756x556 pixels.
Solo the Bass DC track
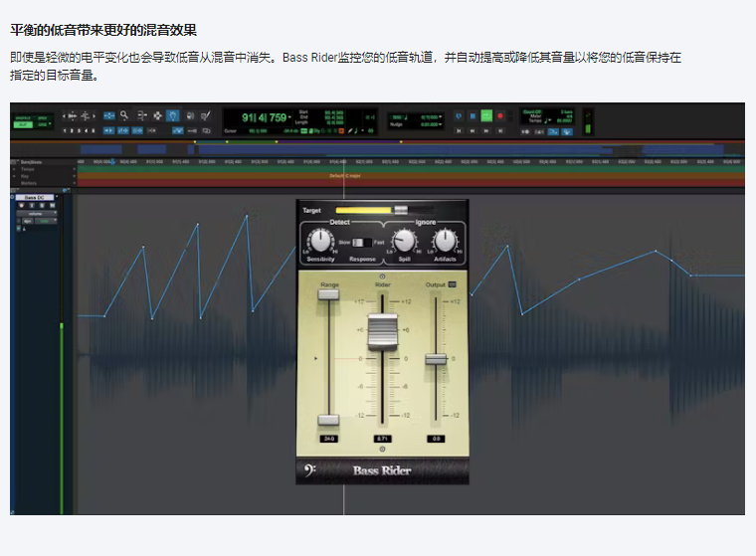[42, 206]
